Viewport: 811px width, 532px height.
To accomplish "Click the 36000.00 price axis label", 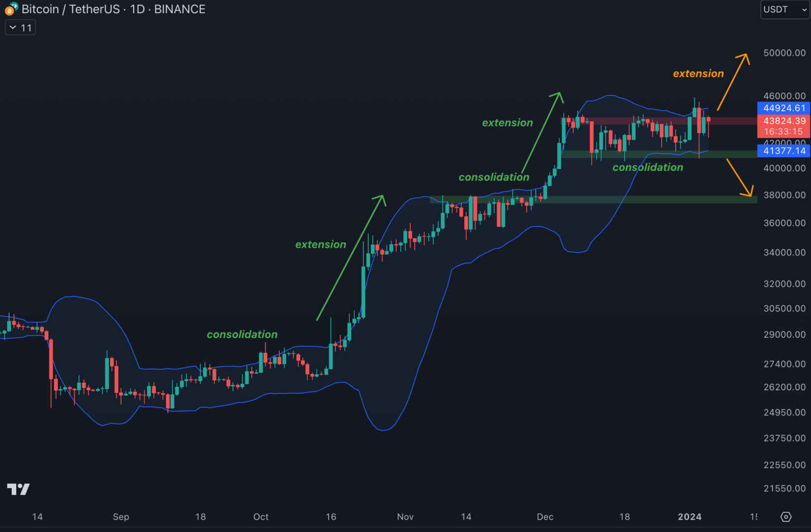I will click(784, 223).
